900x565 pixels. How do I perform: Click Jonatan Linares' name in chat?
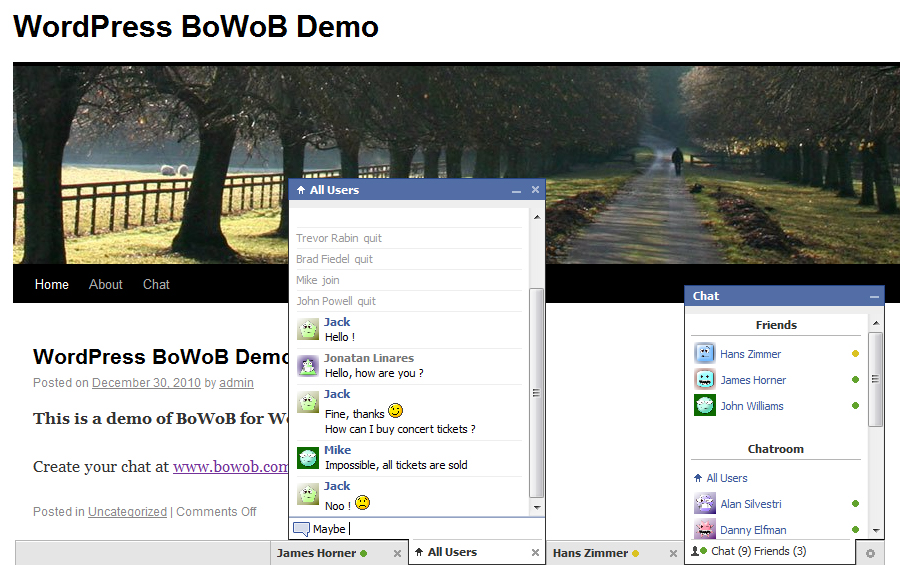tap(368, 358)
